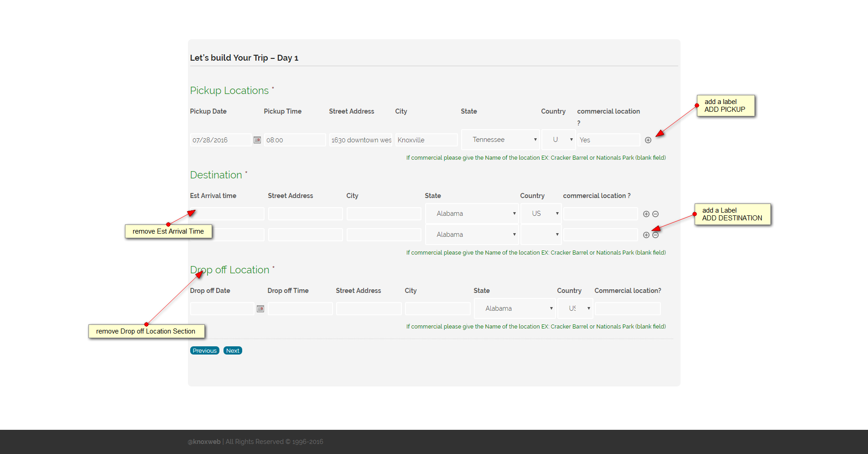Open the second Destination row State dropdown
The height and width of the screenshot is (454, 868).
[472, 235]
